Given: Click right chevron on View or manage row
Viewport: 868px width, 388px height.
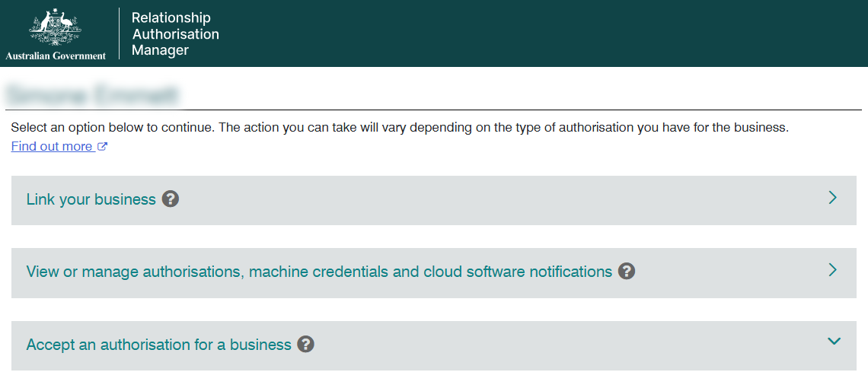Looking at the screenshot, I should coord(832,270).
